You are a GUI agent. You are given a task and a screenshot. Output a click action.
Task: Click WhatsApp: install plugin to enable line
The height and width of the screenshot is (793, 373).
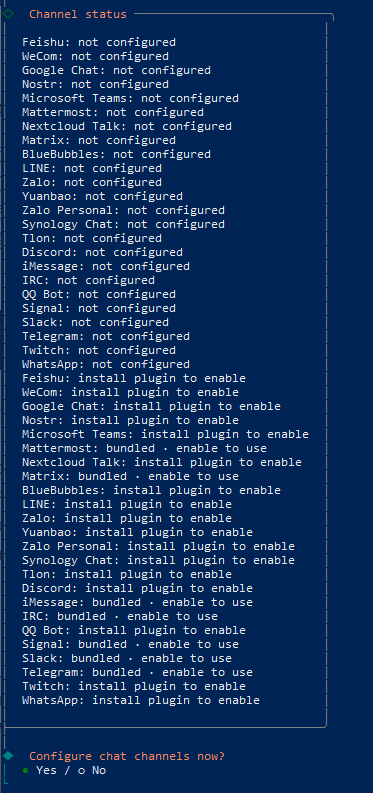(x=141, y=700)
